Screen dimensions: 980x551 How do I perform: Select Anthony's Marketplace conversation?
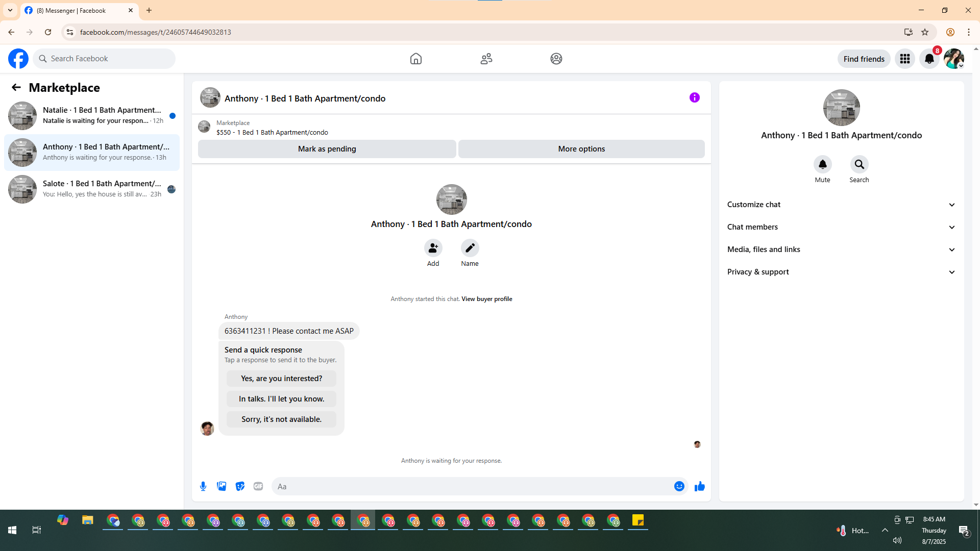[x=92, y=152]
